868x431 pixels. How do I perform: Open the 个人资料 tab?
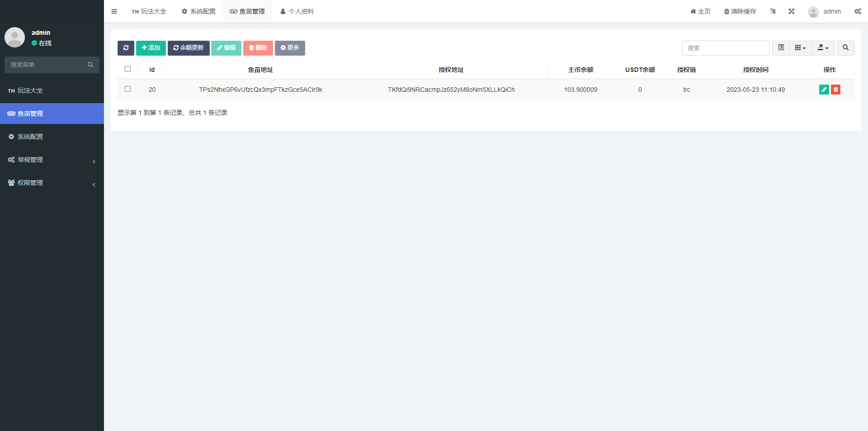297,11
